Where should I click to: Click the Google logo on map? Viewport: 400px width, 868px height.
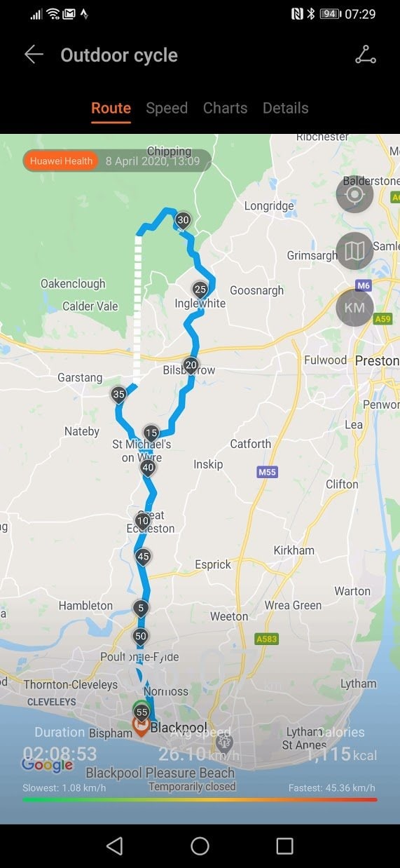[x=47, y=766]
